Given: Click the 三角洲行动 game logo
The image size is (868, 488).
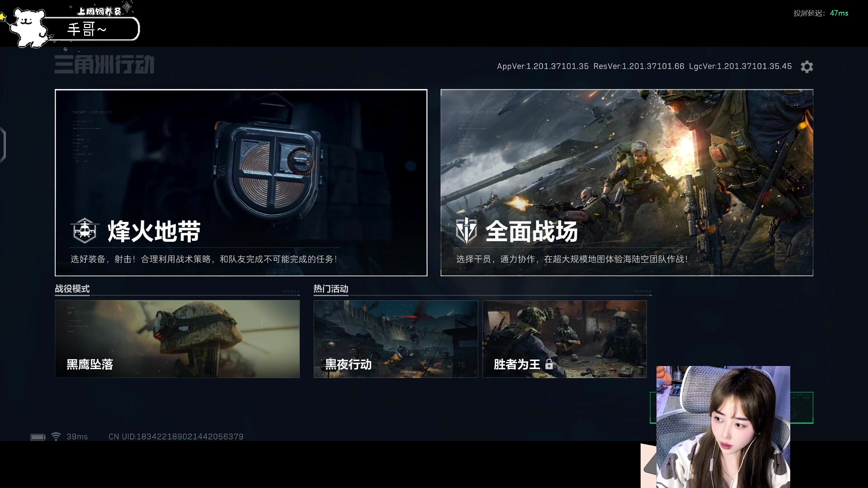Looking at the screenshot, I should point(104,64).
